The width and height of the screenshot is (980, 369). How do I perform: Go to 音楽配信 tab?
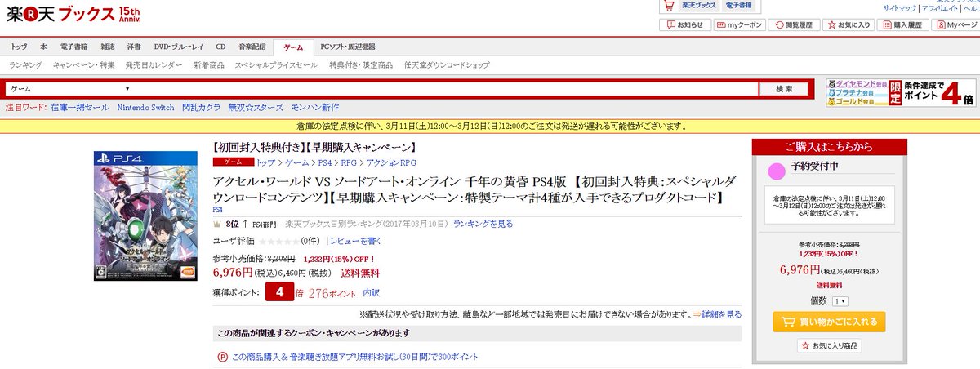(252, 47)
